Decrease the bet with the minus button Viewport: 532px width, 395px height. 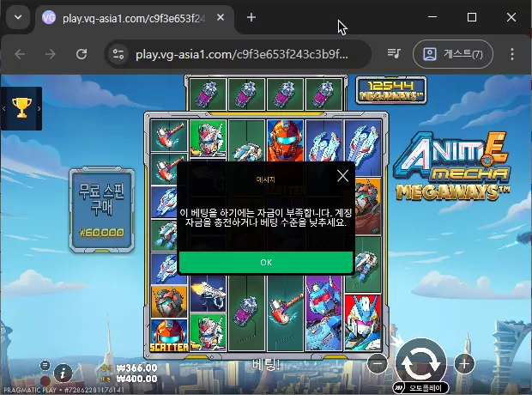[378, 364]
